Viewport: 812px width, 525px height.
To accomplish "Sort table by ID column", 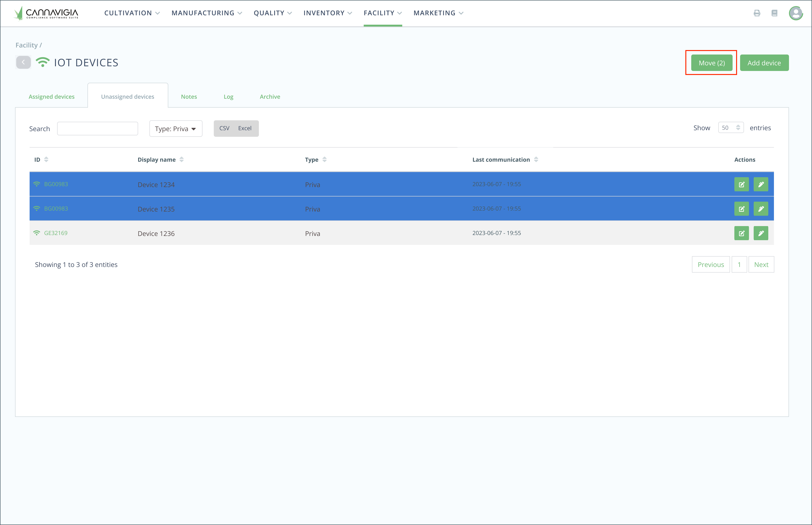I will (46, 160).
